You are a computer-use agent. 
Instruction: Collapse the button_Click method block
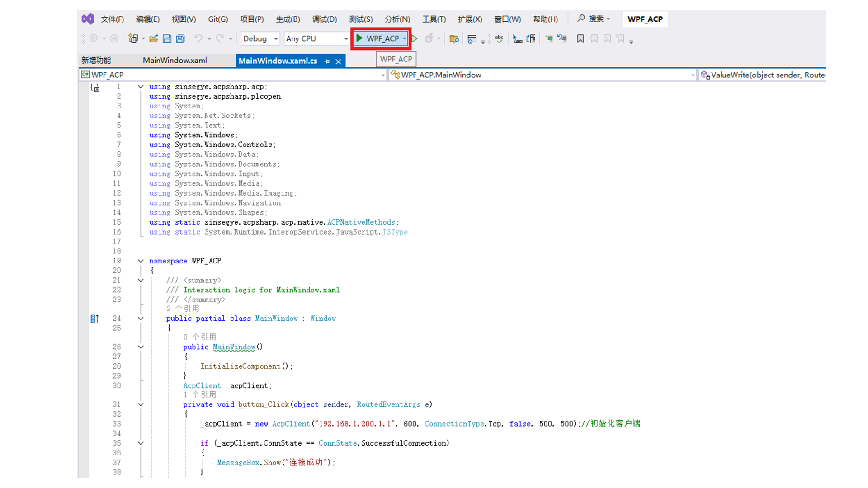(x=141, y=404)
